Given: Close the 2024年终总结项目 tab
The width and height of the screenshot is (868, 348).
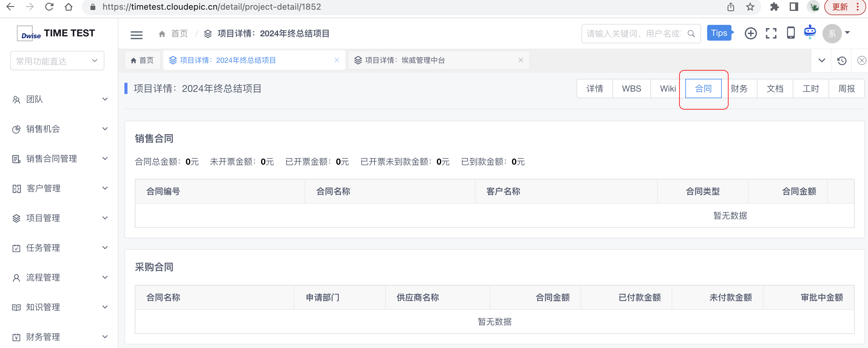Looking at the screenshot, I should [x=337, y=60].
